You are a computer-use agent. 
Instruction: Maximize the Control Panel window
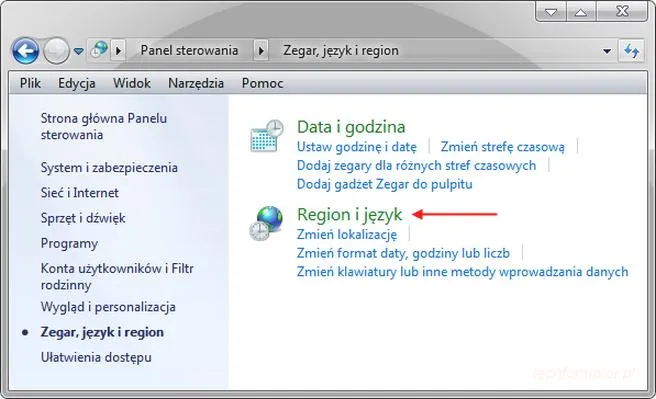pyautogui.click(x=581, y=11)
